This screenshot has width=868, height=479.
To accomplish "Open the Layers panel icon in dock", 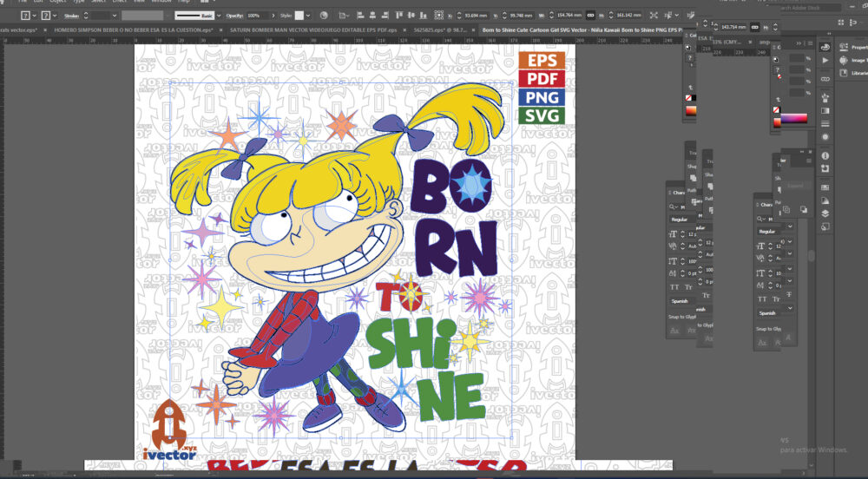I will pyautogui.click(x=825, y=213).
